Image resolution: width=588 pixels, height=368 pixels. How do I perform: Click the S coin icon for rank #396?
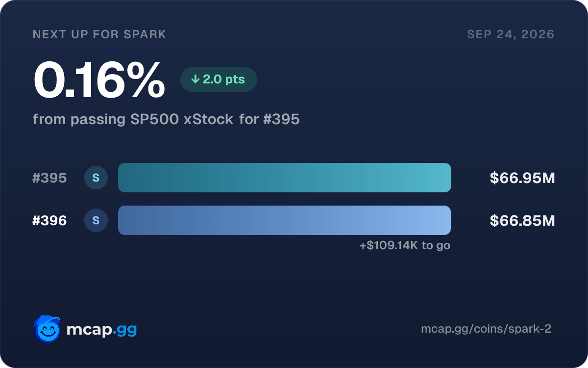click(96, 220)
